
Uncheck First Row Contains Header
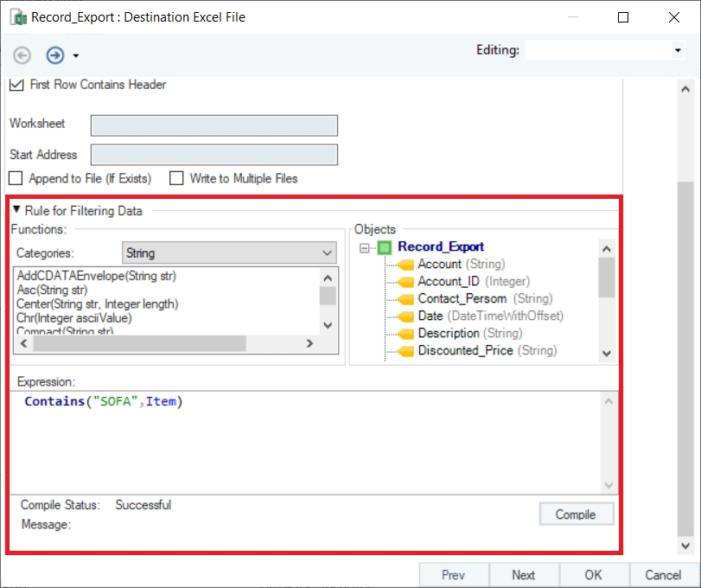coord(16,85)
